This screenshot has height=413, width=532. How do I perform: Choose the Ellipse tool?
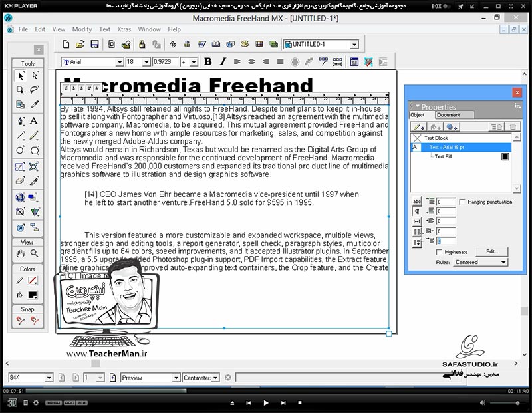click(x=21, y=150)
